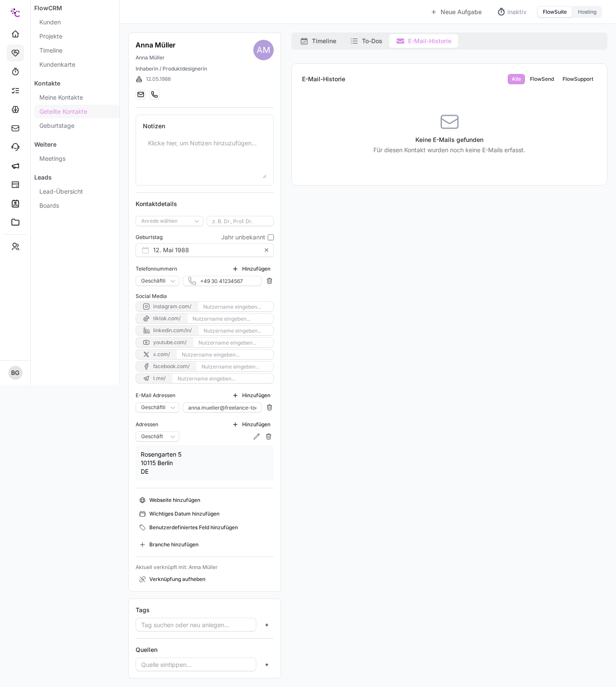Image resolution: width=616 pixels, height=687 pixels.
Task: Switch to the To-Dos tab
Action: click(366, 41)
